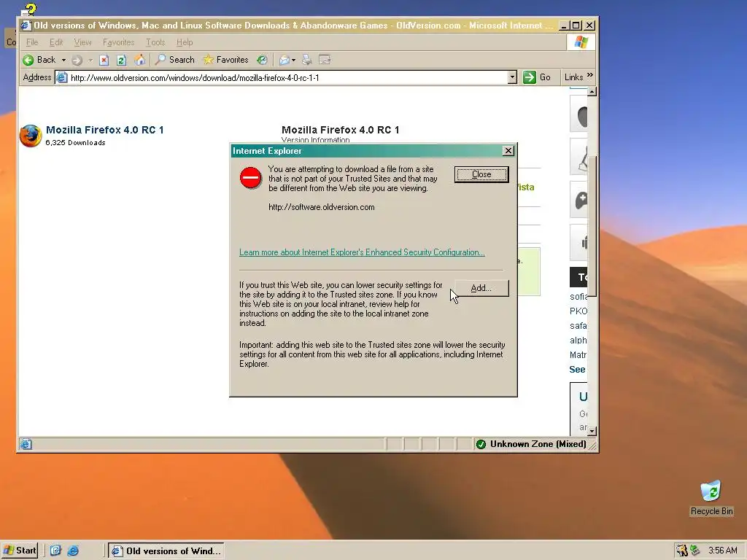
Task: Click the taskbar clock showing 3:56 AM
Action: pyautogui.click(x=723, y=551)
